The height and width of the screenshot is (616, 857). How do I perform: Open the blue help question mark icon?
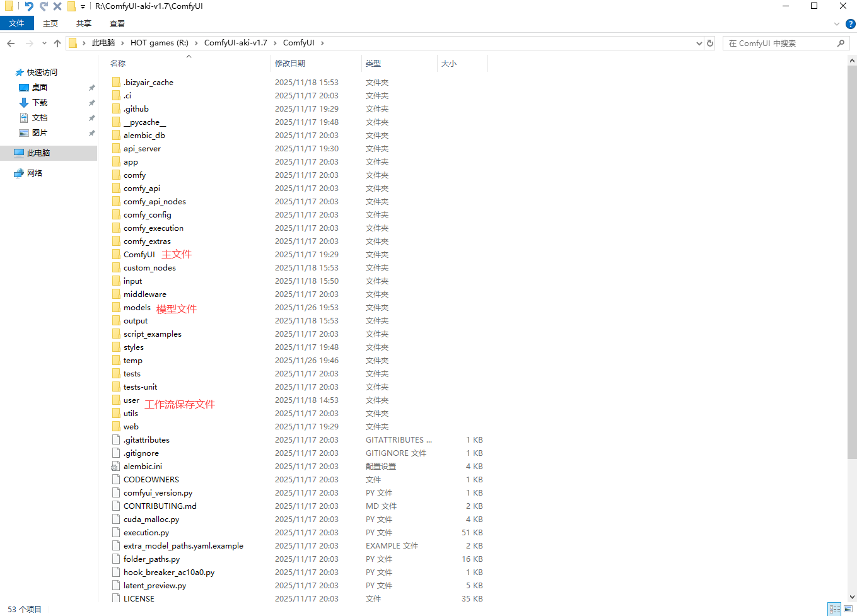pyautogui.click(x=850, y=24)
